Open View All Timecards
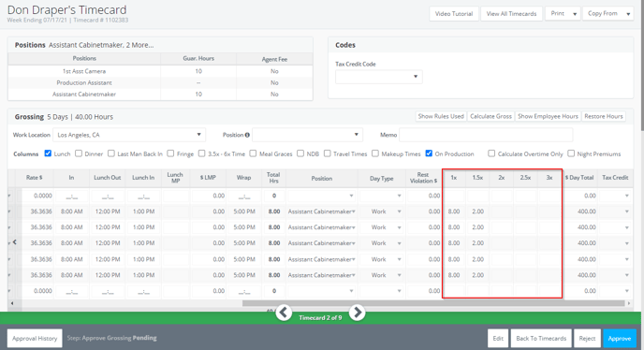Viewport: 644px width, 350px height. [511, 13]
